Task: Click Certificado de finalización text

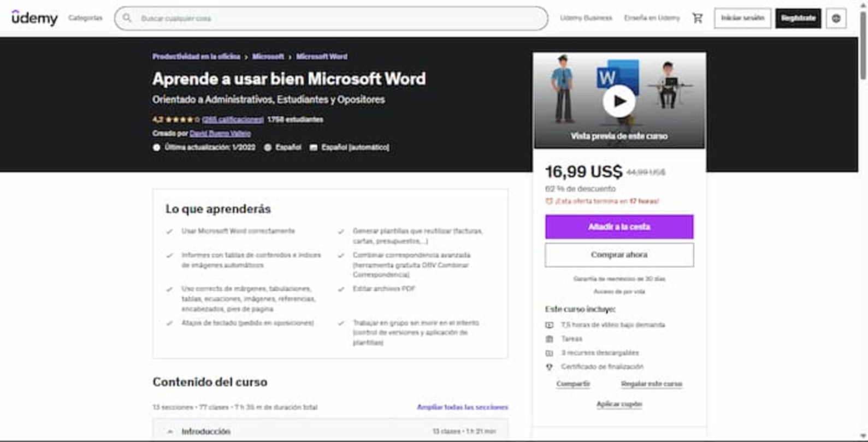Action: pos(602,367)
